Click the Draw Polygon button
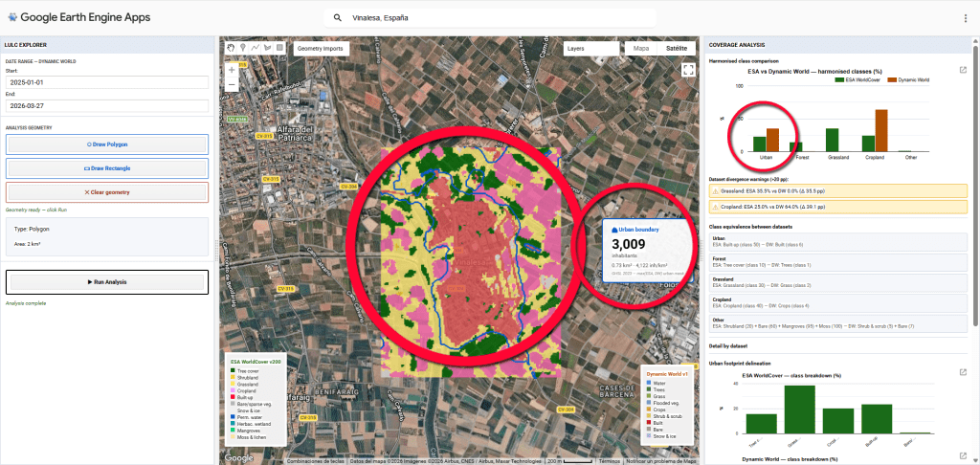This screenshot has width=980, height=465. point(106,144)
